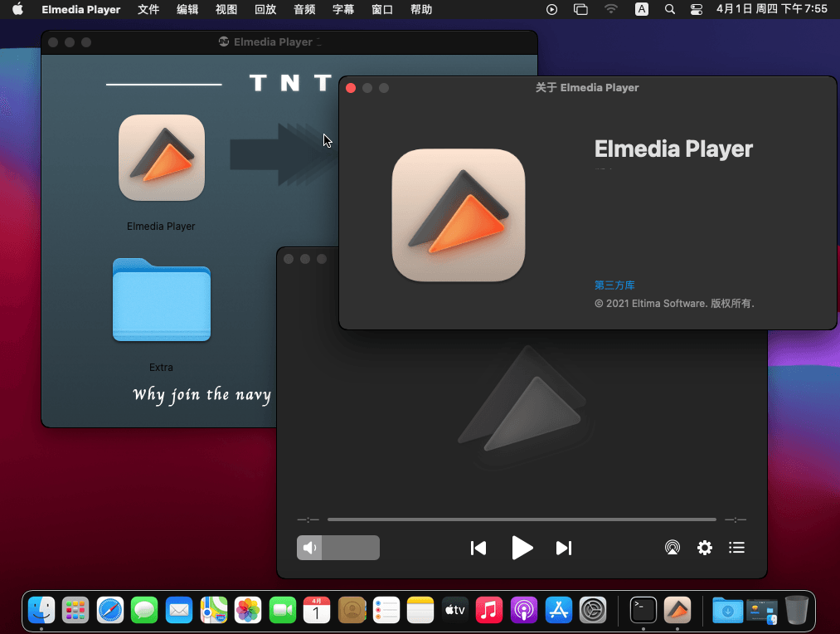Image resolution: width=840 pixels, height=634 pixels.
Task: Open the 视图 menu
Action: point(226,10)
